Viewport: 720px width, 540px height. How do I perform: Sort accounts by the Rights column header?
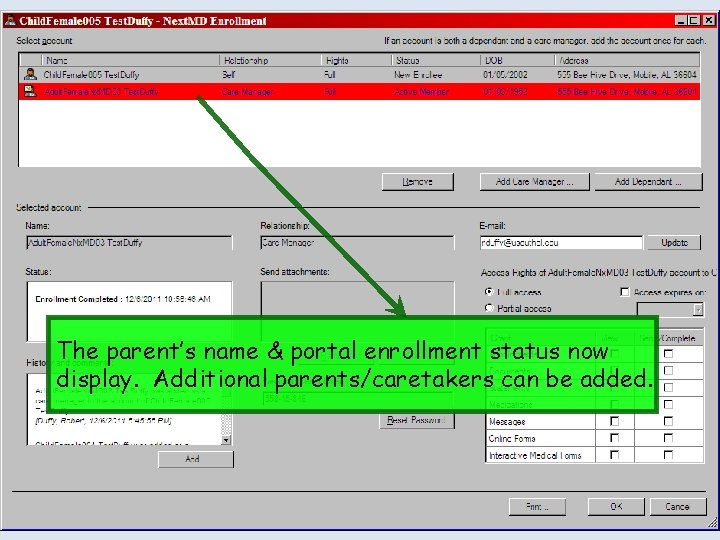(x=356, y=60)
